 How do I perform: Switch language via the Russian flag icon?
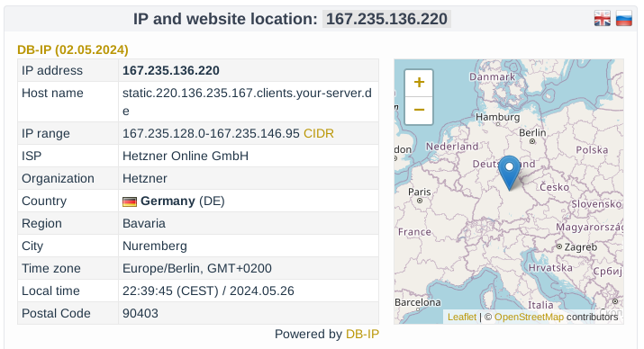(624, 19)
